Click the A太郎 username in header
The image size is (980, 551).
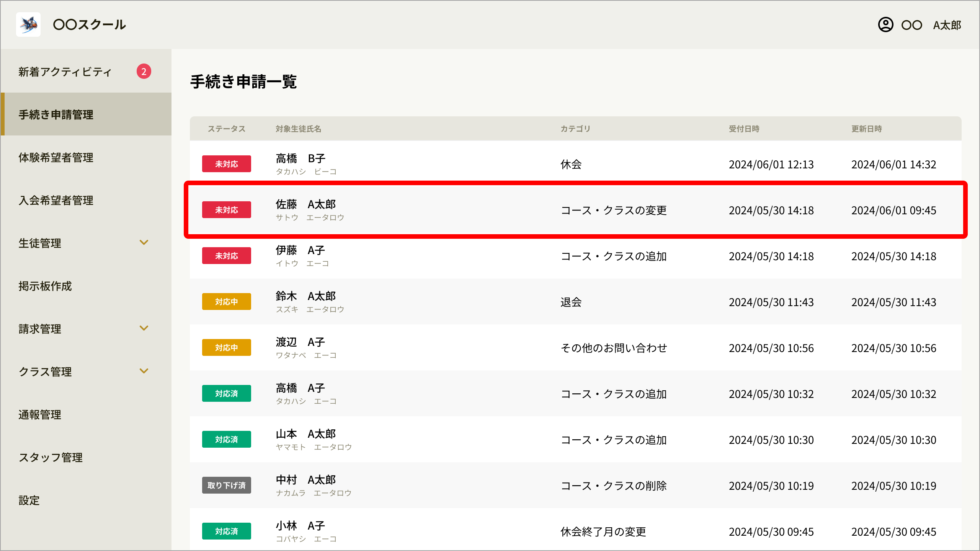(947, 25)
